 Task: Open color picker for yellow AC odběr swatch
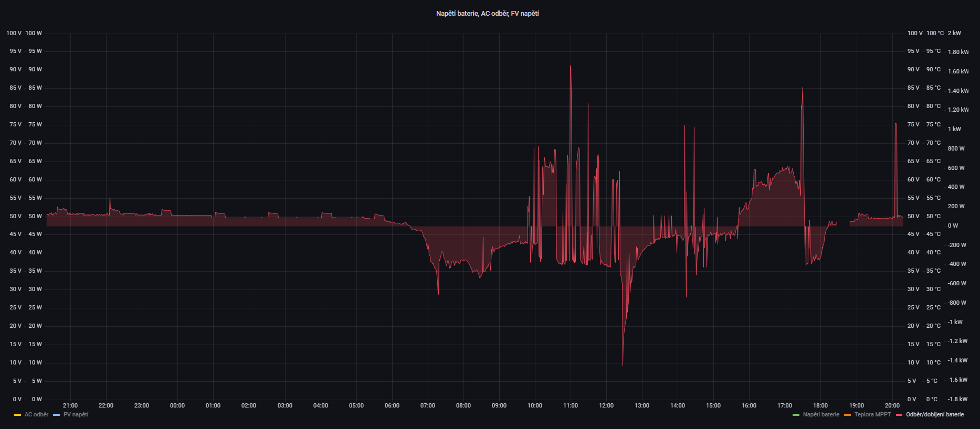(x=17, y=415)
